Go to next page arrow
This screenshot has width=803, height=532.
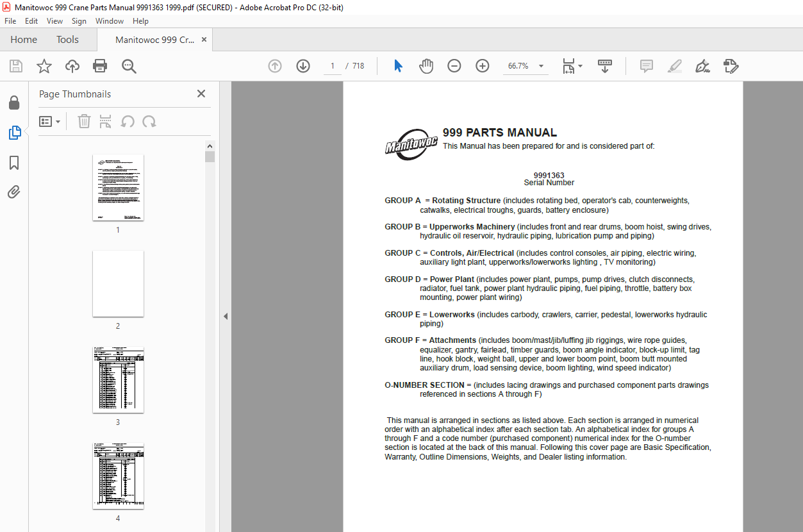[303, 66]
